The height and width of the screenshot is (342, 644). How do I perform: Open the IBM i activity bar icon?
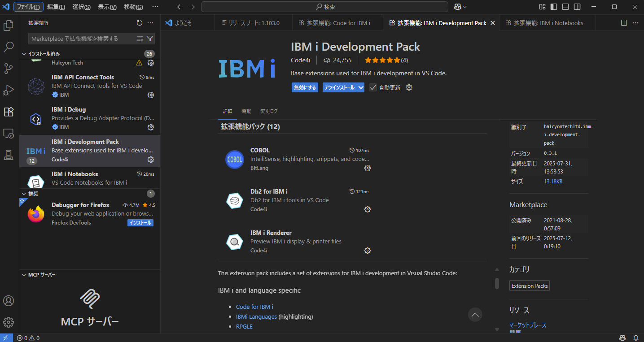(9, 155)
